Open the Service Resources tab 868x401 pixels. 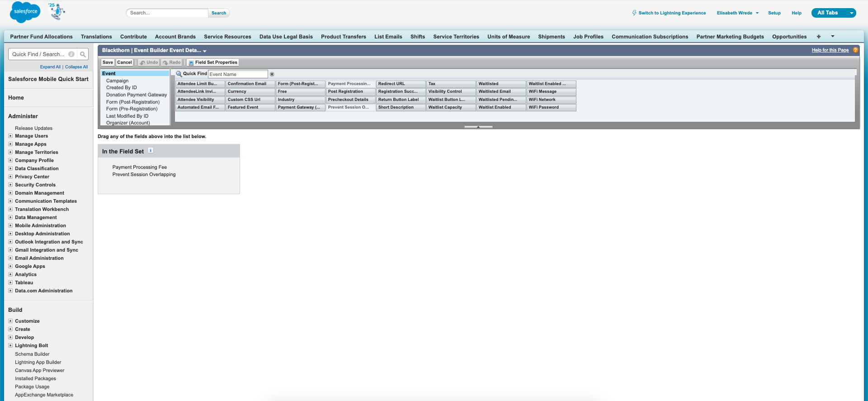pyautogui.click(x=227, y=37)
